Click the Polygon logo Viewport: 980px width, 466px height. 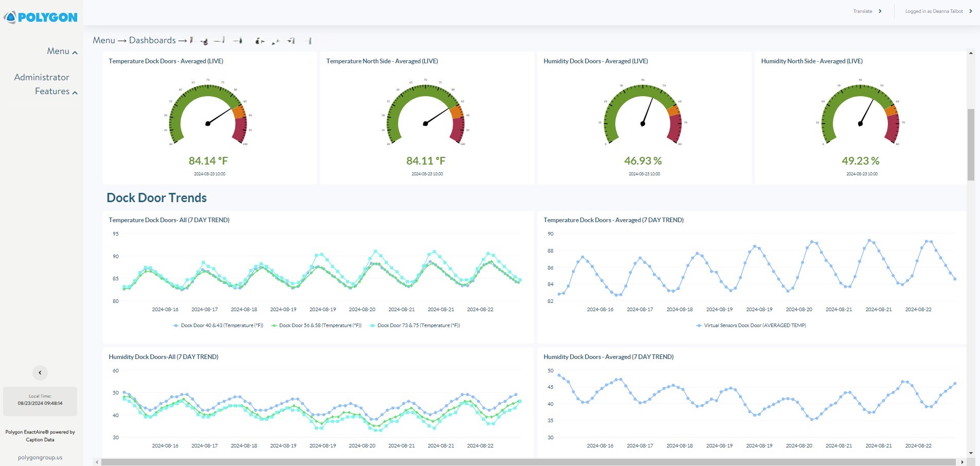[x=41, y=17]
